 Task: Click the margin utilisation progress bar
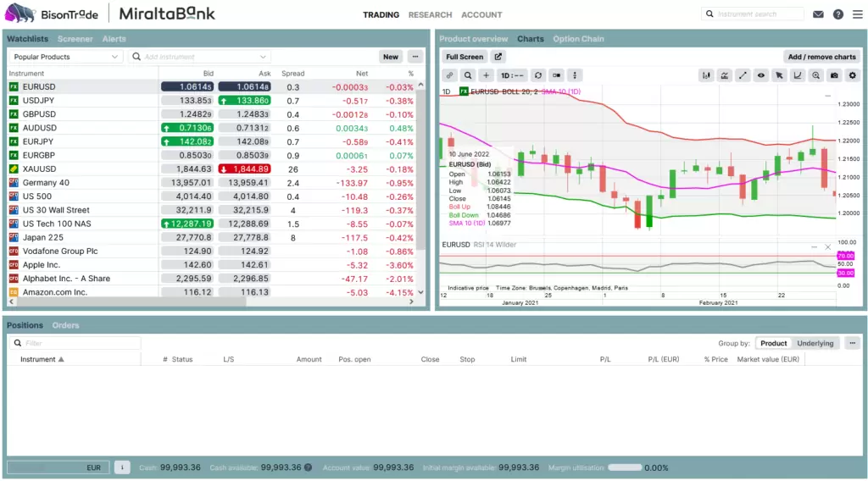coord(625,467)
